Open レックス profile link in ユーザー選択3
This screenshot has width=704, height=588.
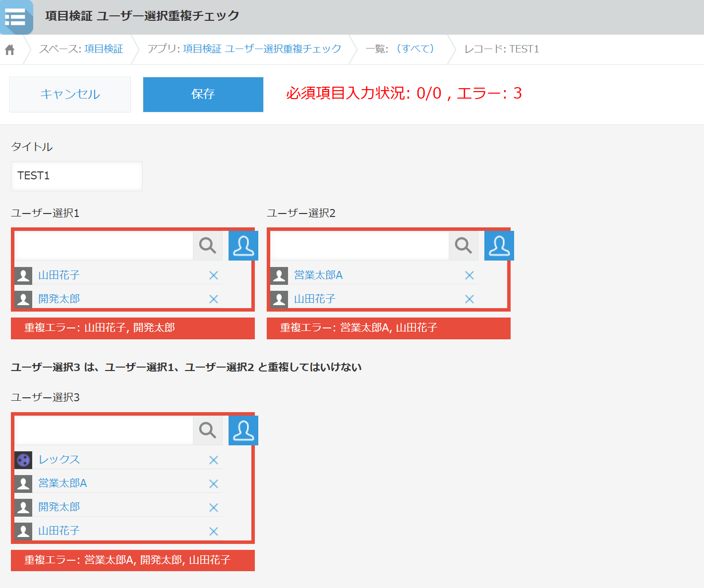tap(59, 460)
